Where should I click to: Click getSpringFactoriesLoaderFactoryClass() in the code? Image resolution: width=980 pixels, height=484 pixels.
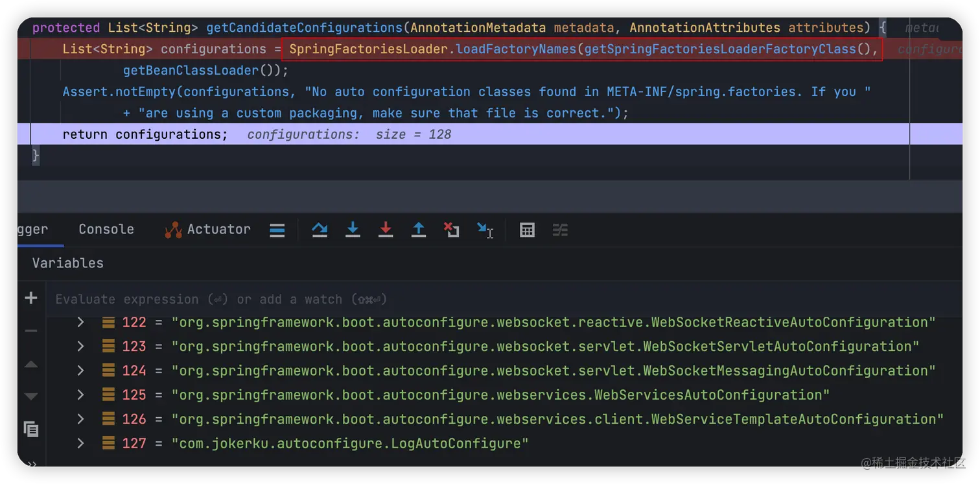728,49
